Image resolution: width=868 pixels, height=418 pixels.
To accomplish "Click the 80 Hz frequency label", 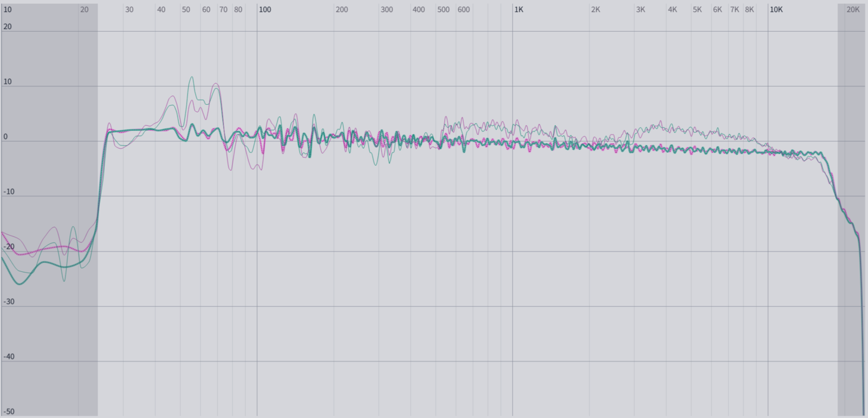I will [x=238, y=10].
